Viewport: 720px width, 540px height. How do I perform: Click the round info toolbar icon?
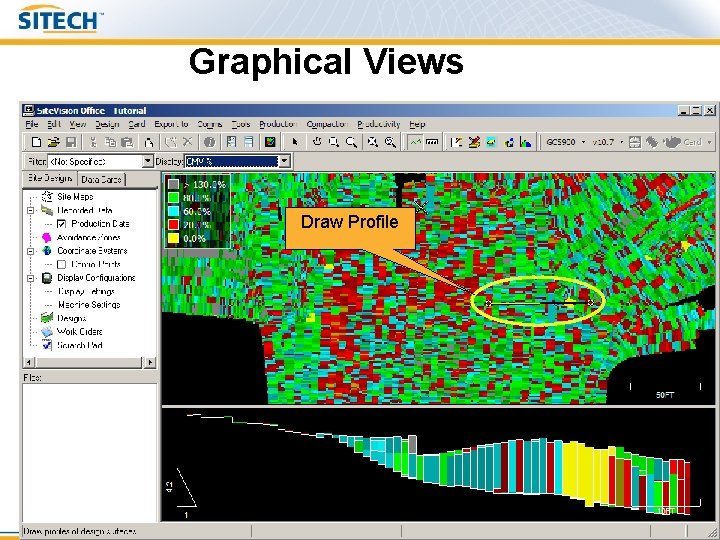[x=209, y=142]
